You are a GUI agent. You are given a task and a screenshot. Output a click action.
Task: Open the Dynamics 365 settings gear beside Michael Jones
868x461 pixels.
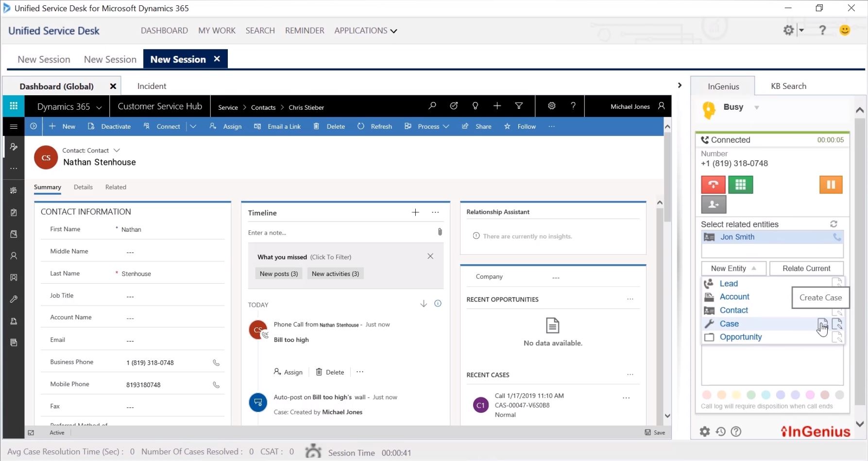click(x=552, y=106)
